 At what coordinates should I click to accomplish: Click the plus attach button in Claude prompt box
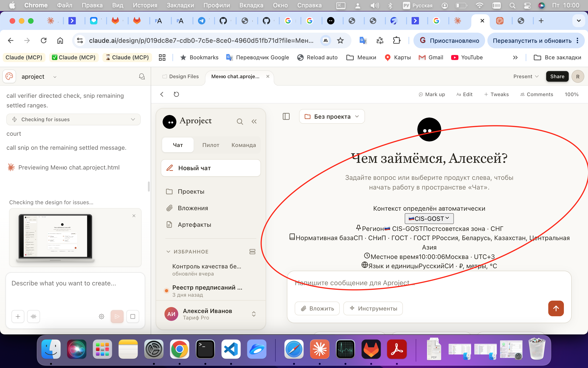(18, 316)
